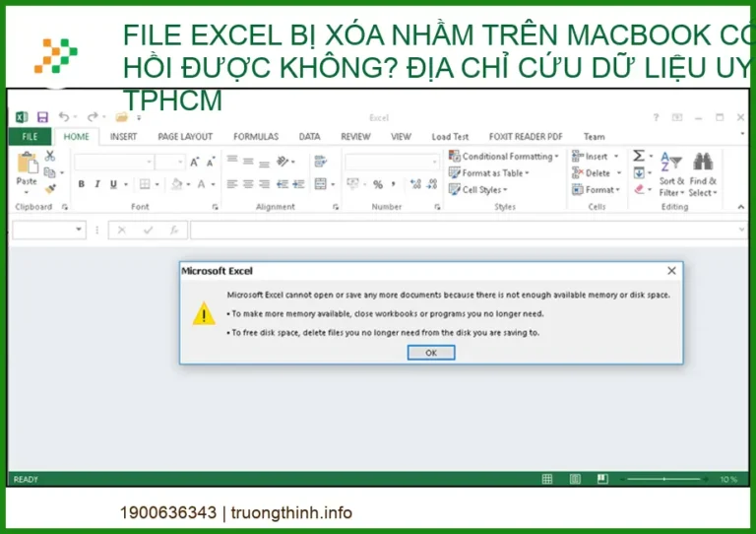This screenshot has width=756, height=534.
Task: Increase font size with larger A icon
Action: tap(194, 163)
